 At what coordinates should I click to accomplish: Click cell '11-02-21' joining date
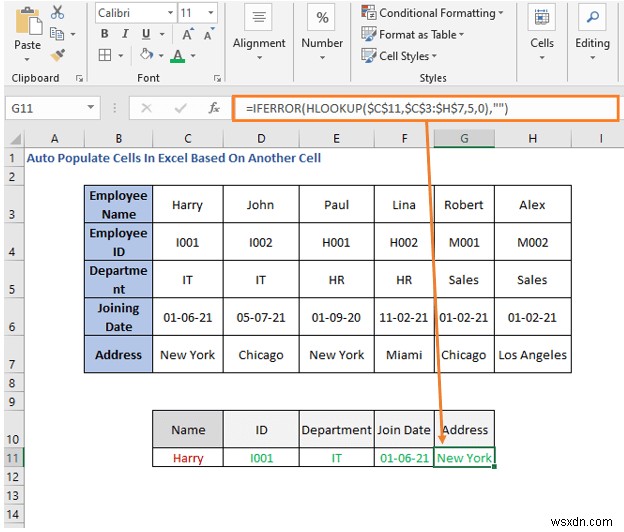point(404,317)
